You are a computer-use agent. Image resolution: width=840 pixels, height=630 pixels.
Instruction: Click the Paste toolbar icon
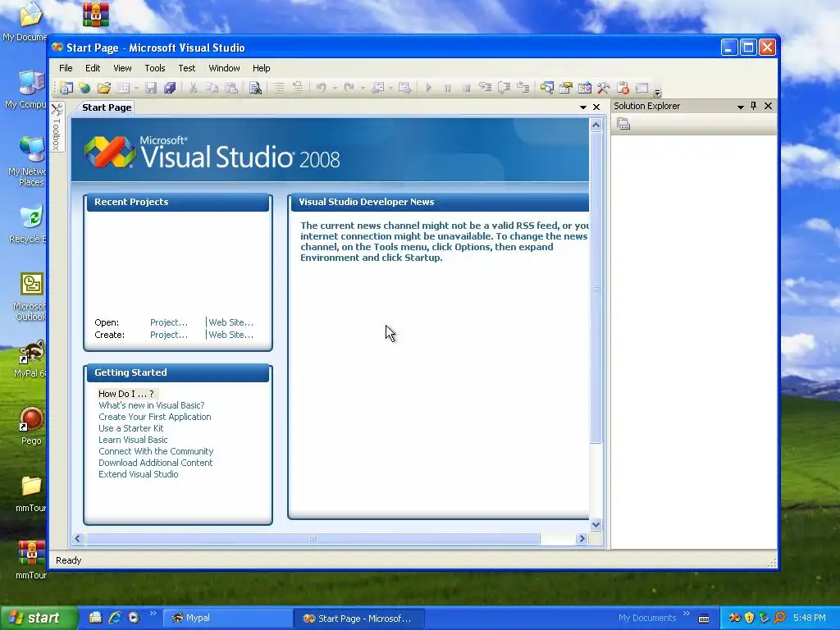pos(231,88)
